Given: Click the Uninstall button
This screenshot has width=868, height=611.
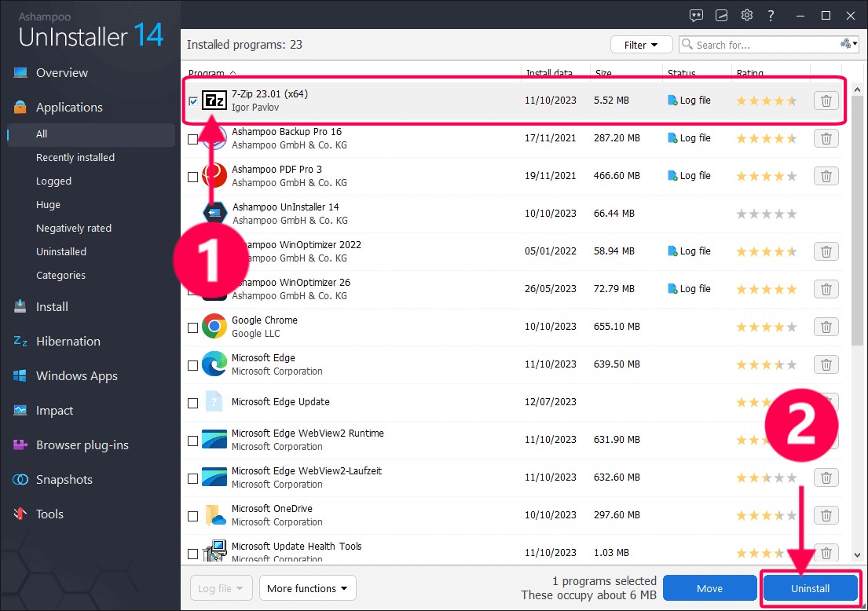Looking at the screenshot, I should point(810,588).
